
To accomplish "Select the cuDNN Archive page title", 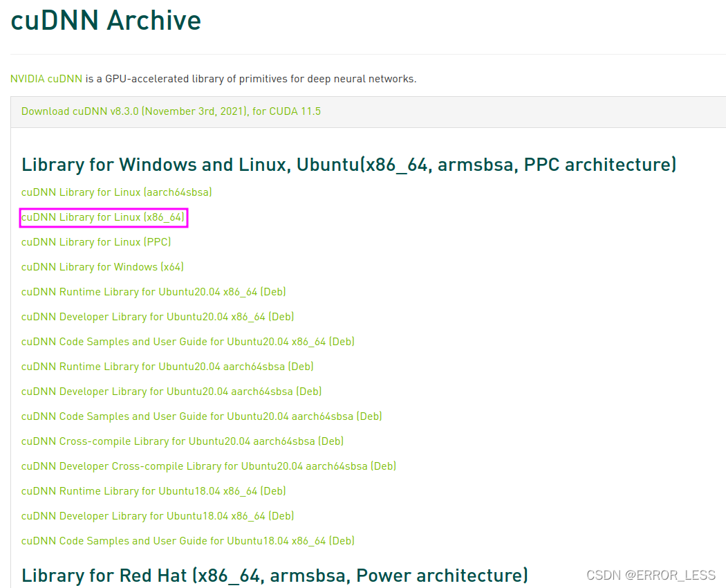I will [x=106, y=20].
